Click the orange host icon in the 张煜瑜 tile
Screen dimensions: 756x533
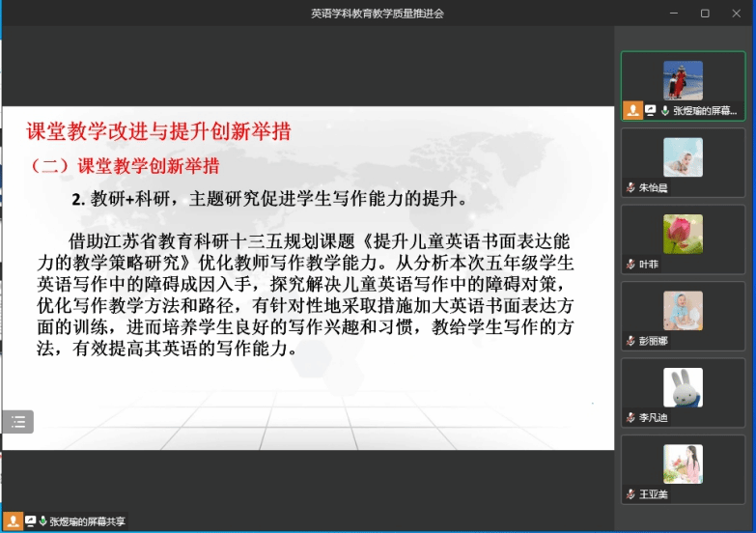pyautogui.click(x=632, y=110)
